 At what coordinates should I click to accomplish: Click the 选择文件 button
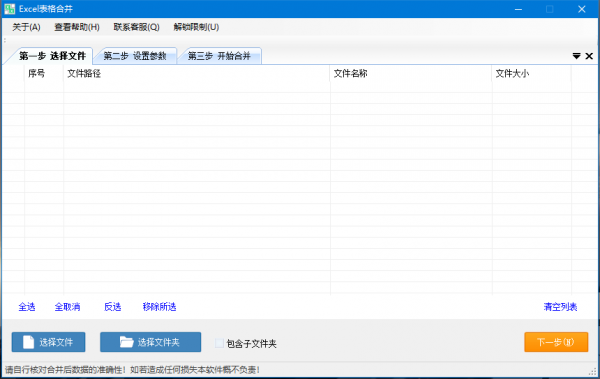[x=49, y=342]
